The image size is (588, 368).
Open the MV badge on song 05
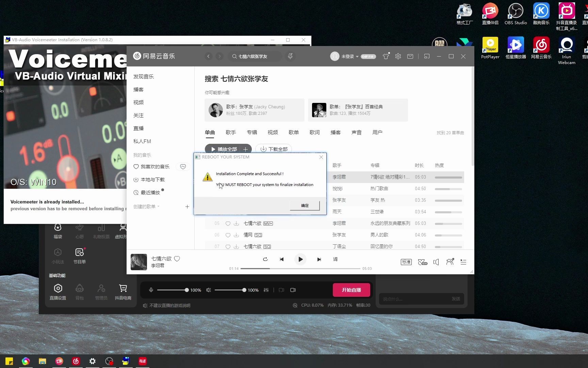268,224
